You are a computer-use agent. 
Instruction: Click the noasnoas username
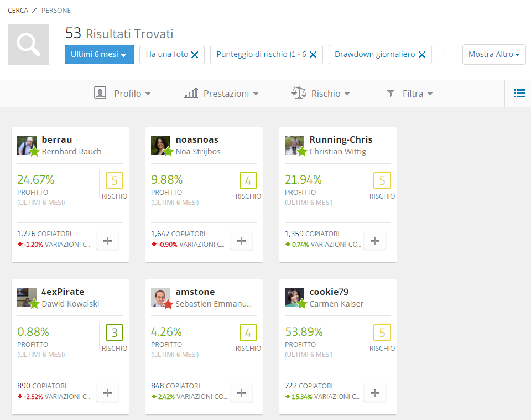tap(197, 139)
